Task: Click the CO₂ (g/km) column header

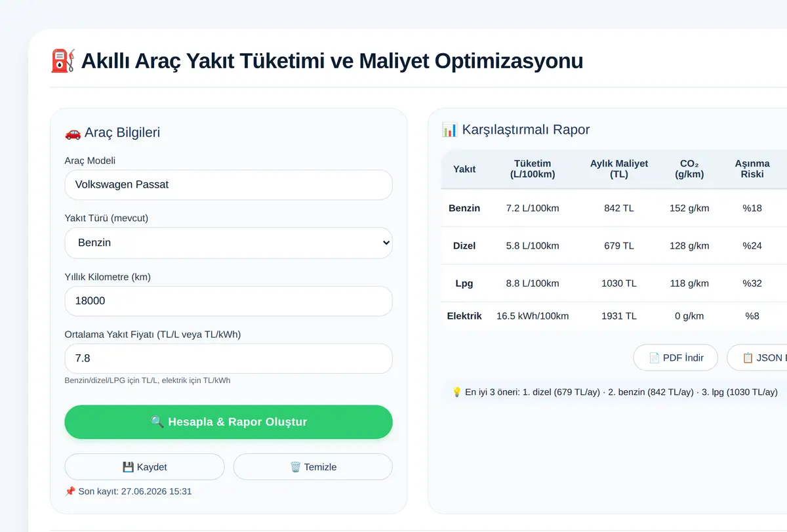Action: click(x=689, y=169)
